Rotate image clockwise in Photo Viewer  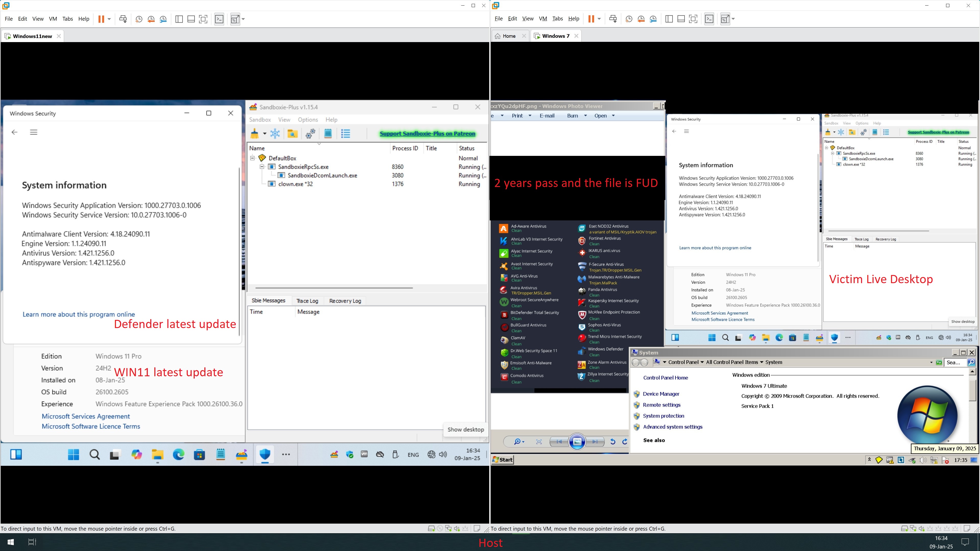tap(625, 442)
